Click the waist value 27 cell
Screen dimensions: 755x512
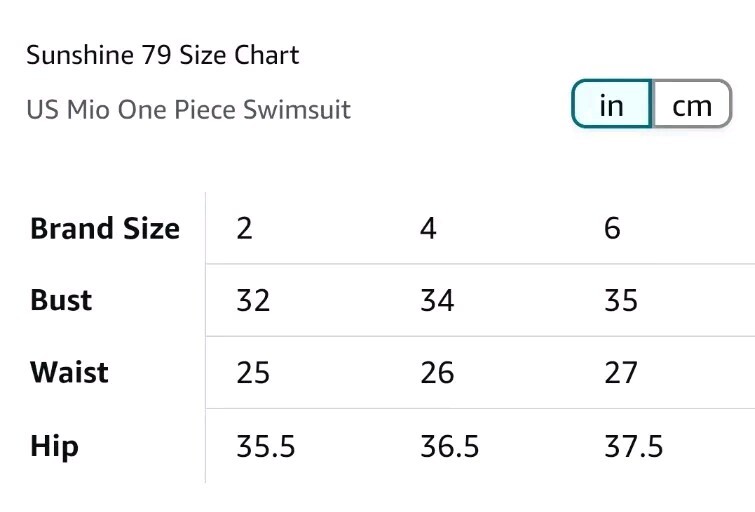coord(621,373)
